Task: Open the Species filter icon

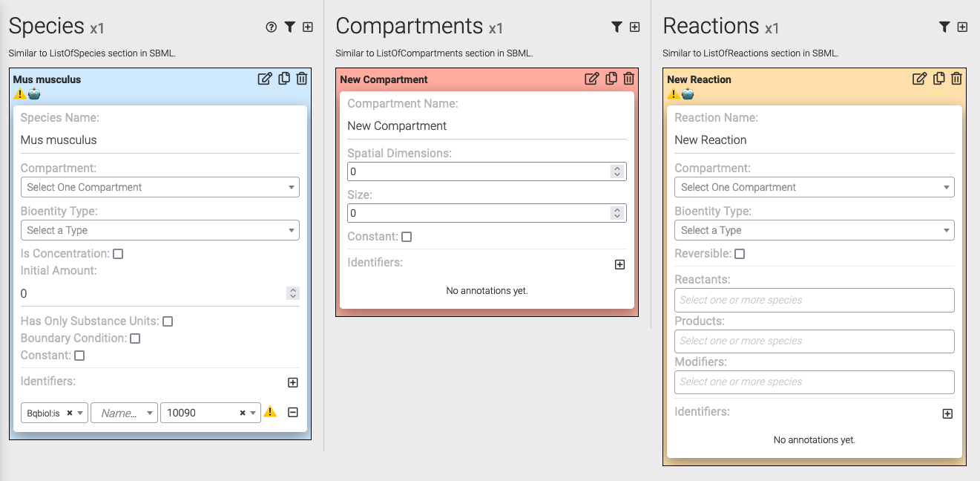Action: click(289, 27)
